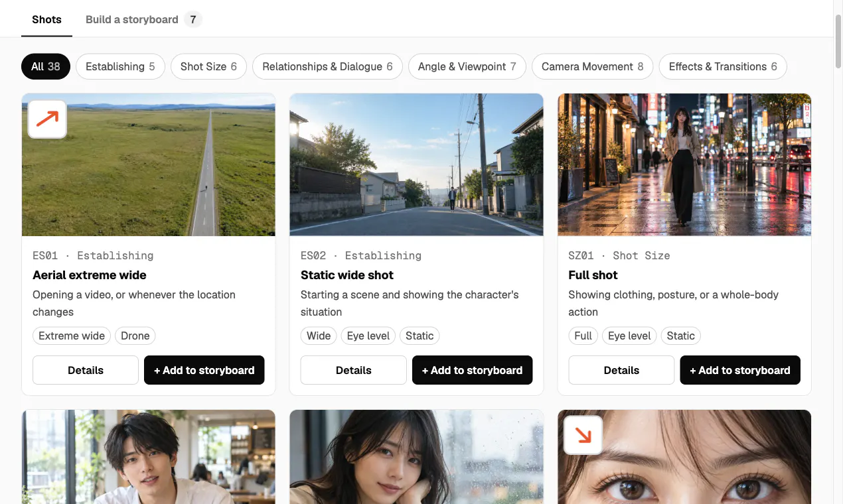843x504 pixels.
Task: Click Static tag on Full shot card
Action: pos(681,336)
